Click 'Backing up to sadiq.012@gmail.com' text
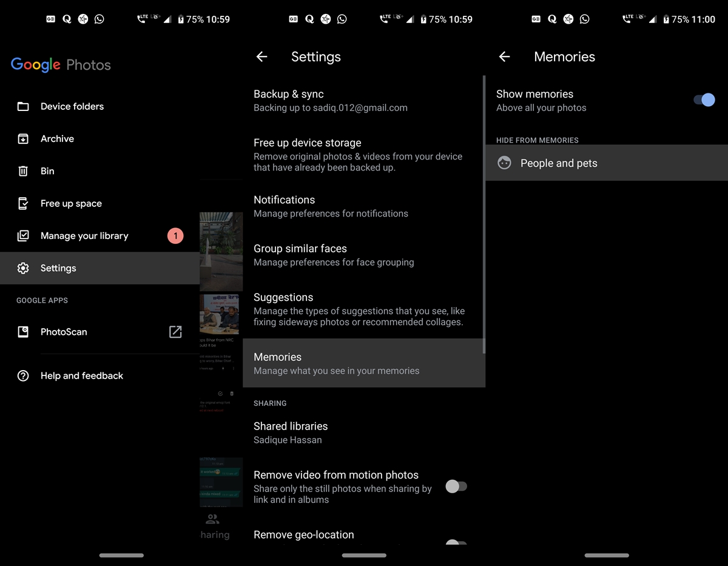 pyautogui.click(x=331, y=108)
